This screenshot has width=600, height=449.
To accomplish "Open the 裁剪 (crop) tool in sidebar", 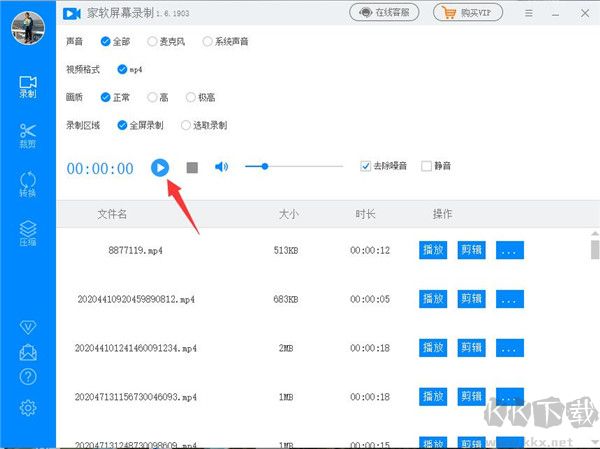I will [28, 136].
